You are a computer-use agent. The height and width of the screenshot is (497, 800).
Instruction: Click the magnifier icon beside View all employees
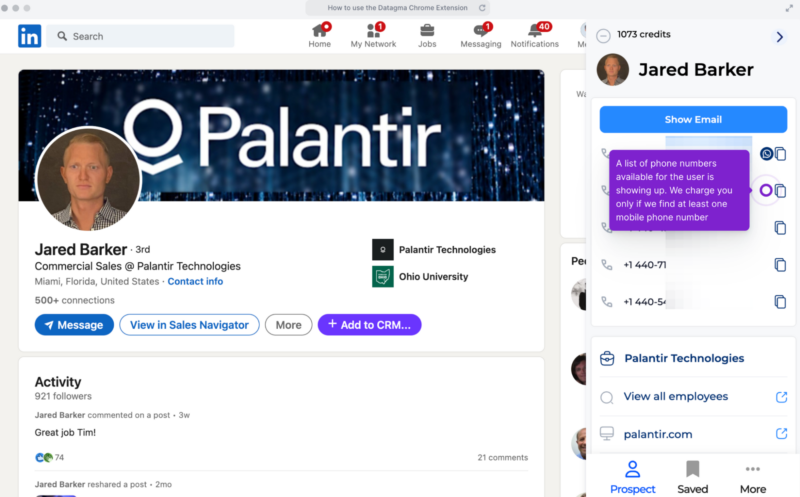point(607,397)
